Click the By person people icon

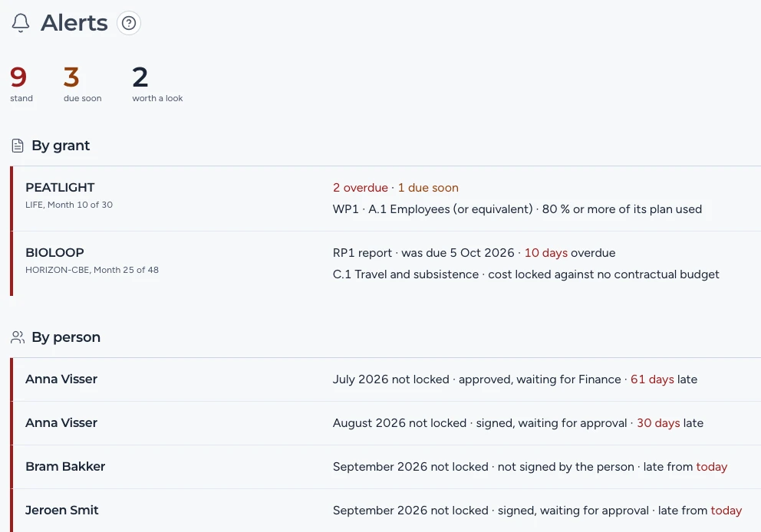tap(18, 337)
